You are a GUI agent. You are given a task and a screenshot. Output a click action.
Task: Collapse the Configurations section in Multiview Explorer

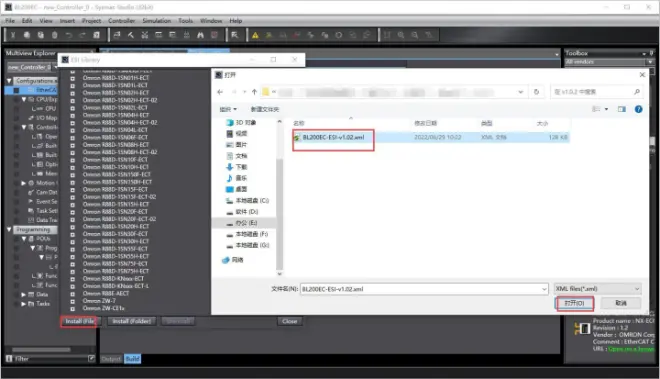[x=9, y=80]
